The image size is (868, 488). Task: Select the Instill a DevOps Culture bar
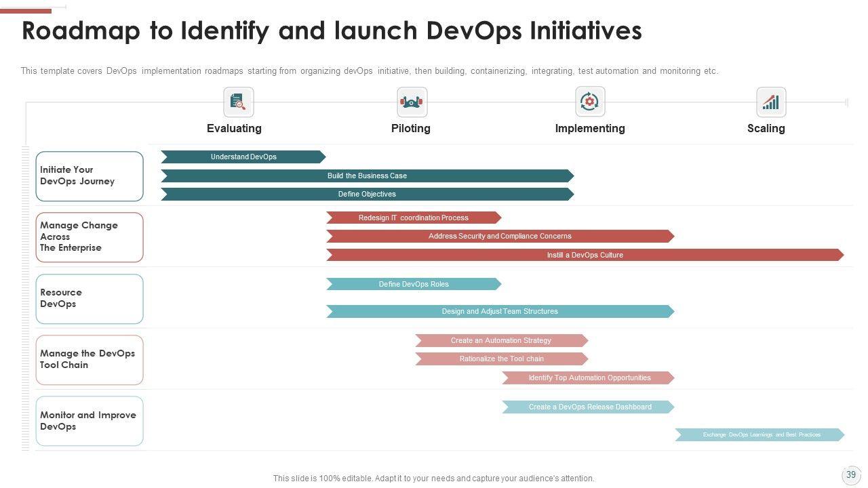tap(585, 256)
